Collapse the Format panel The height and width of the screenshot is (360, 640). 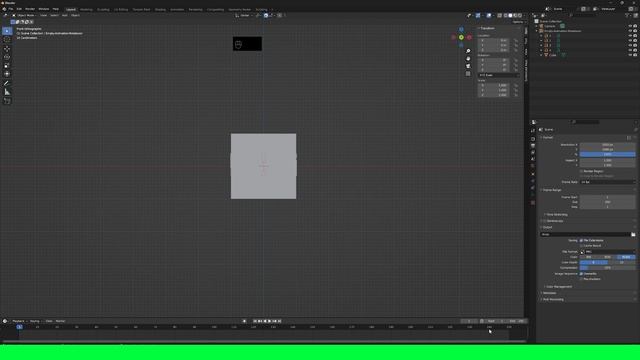[x=548, y=138]
